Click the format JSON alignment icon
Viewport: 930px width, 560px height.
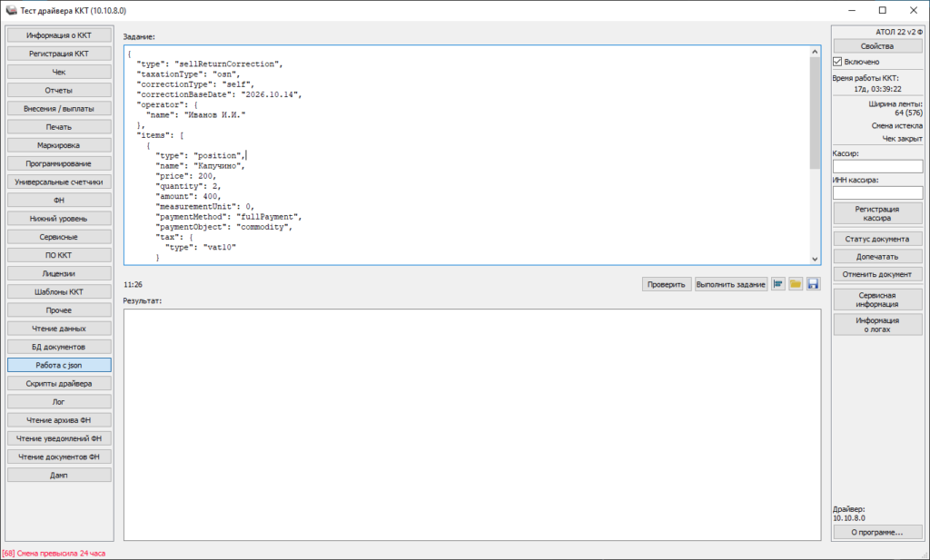[x=777, y=284]
